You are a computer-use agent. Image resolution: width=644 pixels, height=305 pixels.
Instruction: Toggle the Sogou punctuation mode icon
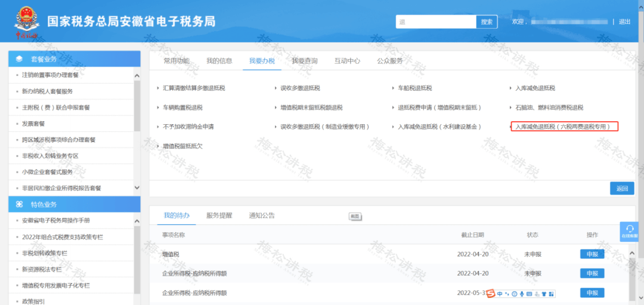pos(507,294)
